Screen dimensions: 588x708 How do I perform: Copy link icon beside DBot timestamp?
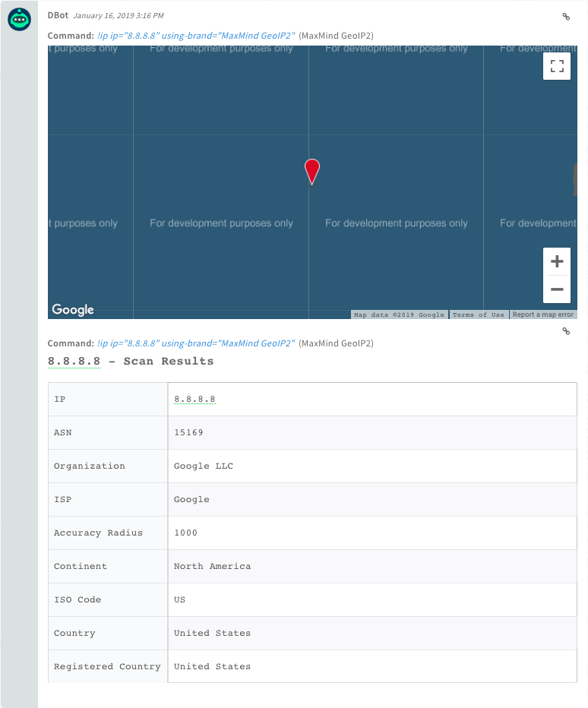click(566, 17)
